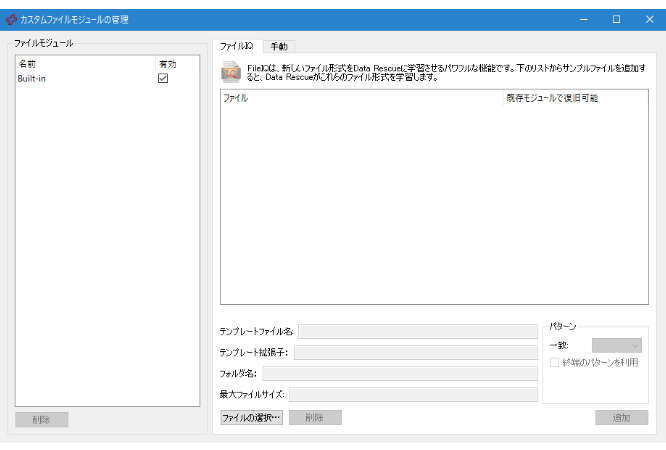
Task: Click the テンプレート拡張子 text field
Action: tap(415, 352)
